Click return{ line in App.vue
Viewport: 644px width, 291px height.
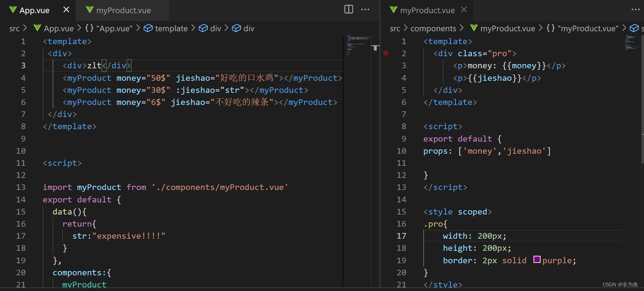[x=79, y=224]
